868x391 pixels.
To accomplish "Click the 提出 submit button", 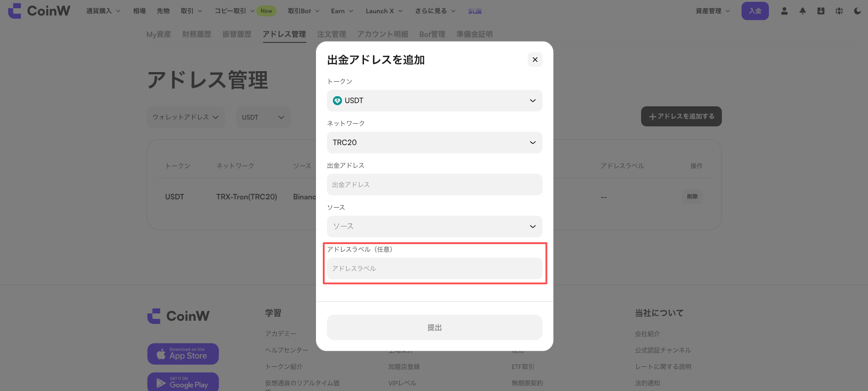I will click(434, 327).
